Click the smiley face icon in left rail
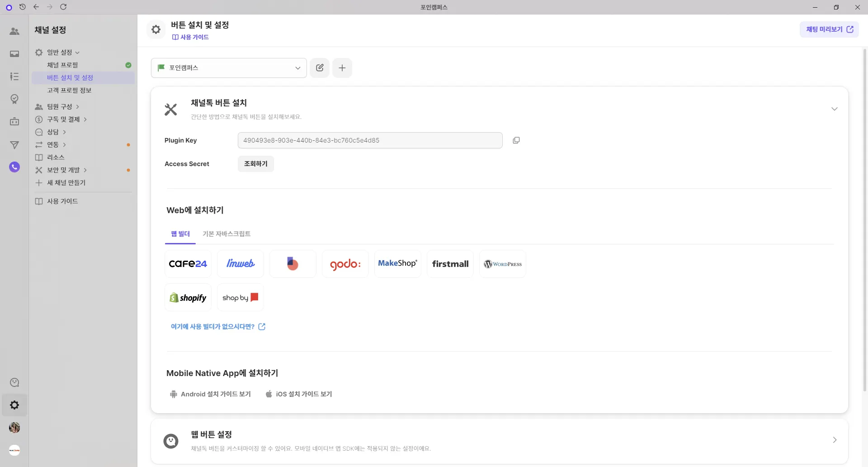The height and width of the screenshot is (467, 868). (14, 383)
